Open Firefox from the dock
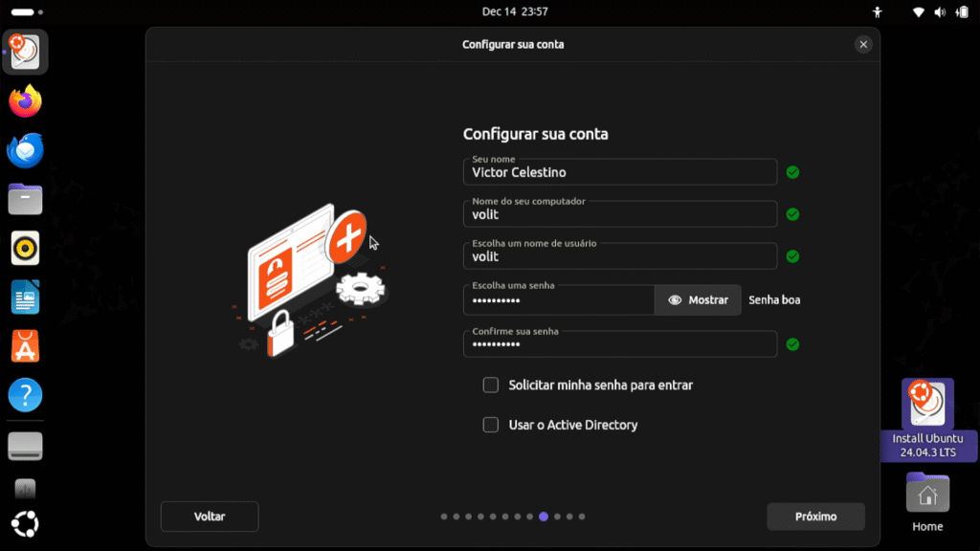 [26, 101]
